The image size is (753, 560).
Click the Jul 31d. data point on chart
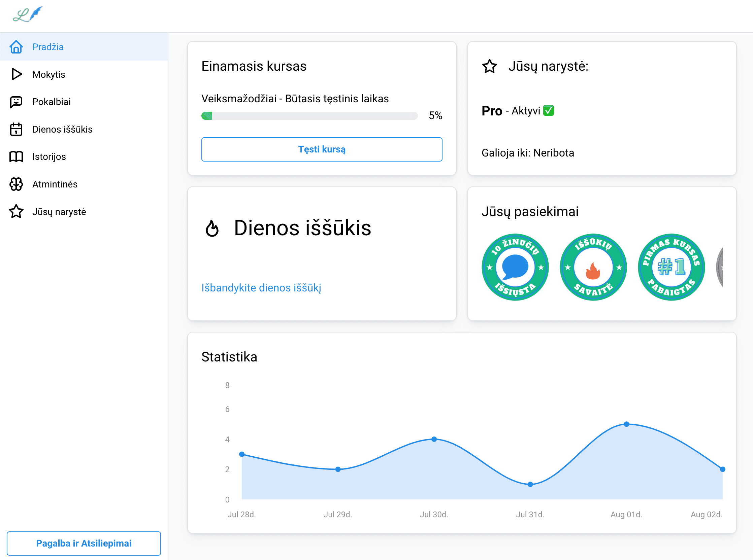pyautogui.click(x=530, y=484)
